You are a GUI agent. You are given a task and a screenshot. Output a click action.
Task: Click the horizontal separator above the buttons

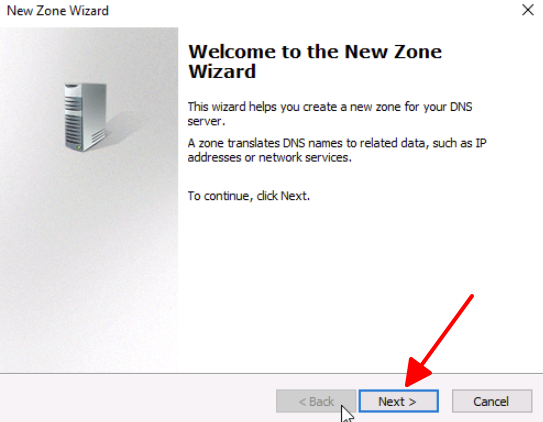tap(272, 373)
